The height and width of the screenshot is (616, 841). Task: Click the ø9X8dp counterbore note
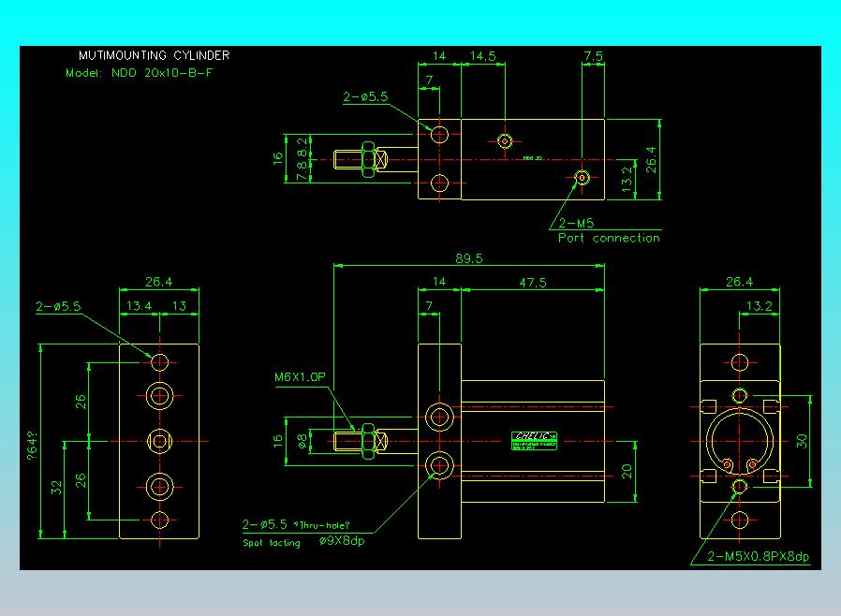point(342,541)
